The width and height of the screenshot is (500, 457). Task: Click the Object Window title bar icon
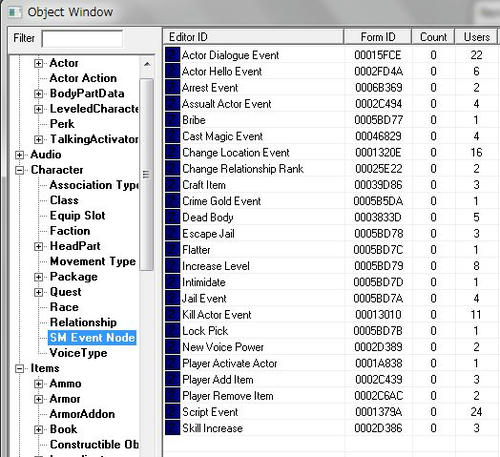15,12
